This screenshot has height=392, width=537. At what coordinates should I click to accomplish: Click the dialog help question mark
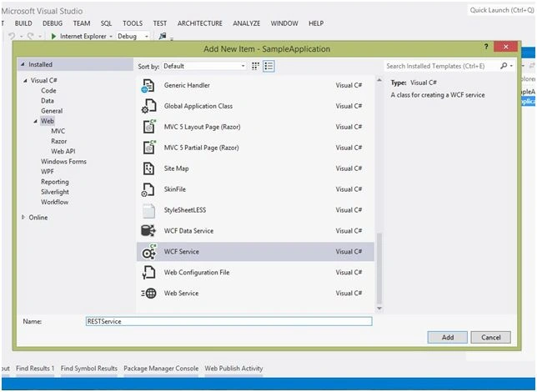[486, 47]
